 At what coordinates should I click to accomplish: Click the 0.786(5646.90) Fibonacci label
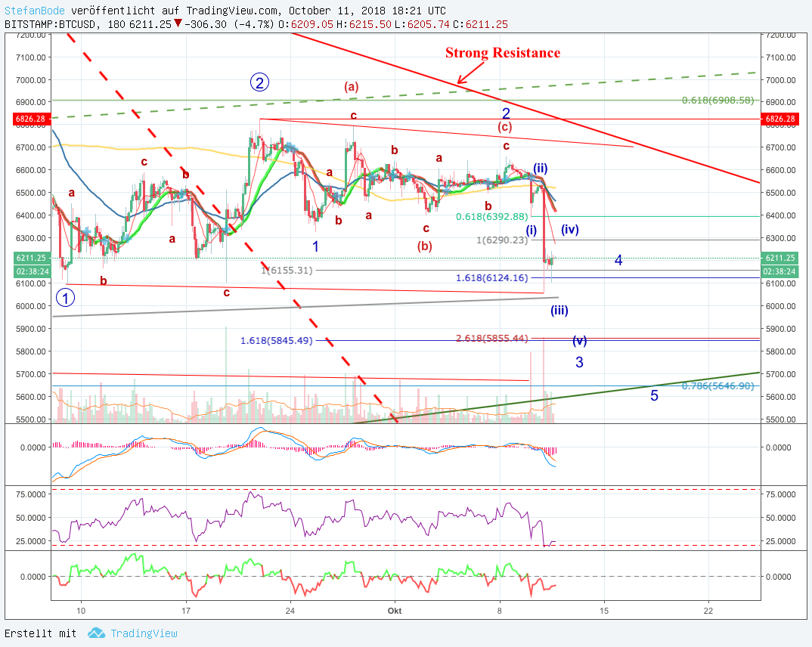coord(717,386)
